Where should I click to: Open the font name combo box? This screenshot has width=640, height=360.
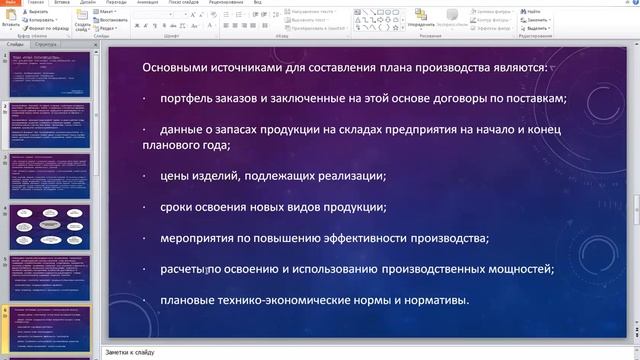click(153, 15)
